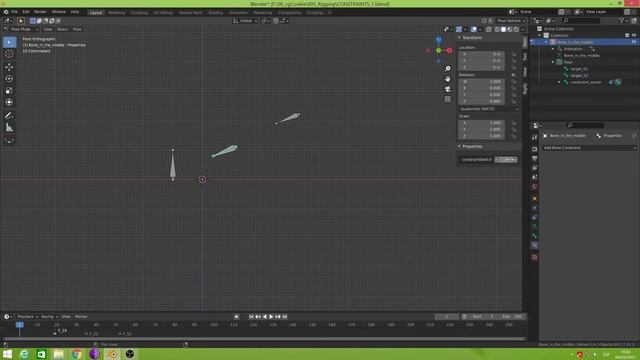640x360 pixels.
Task: Open the Tool properties tab icon
Action: click(x=535, y=138)
